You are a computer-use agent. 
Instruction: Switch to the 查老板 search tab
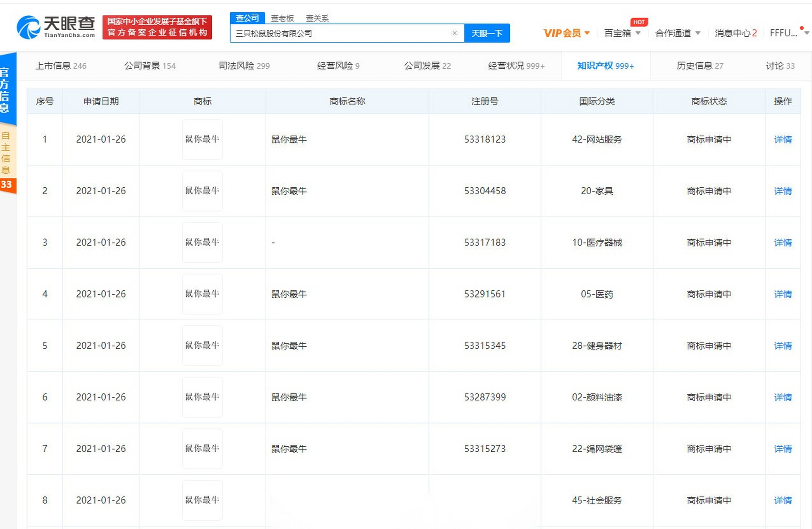(x=283, y=18)
